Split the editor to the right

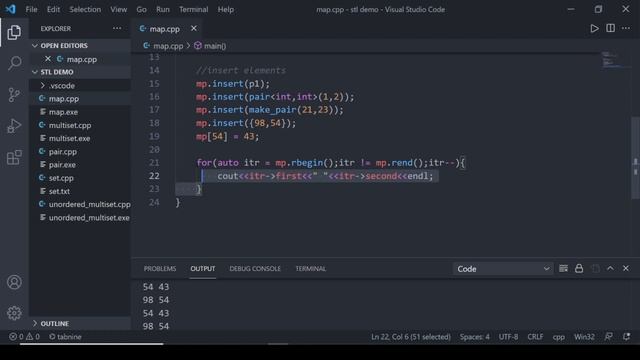pos(610,28)
